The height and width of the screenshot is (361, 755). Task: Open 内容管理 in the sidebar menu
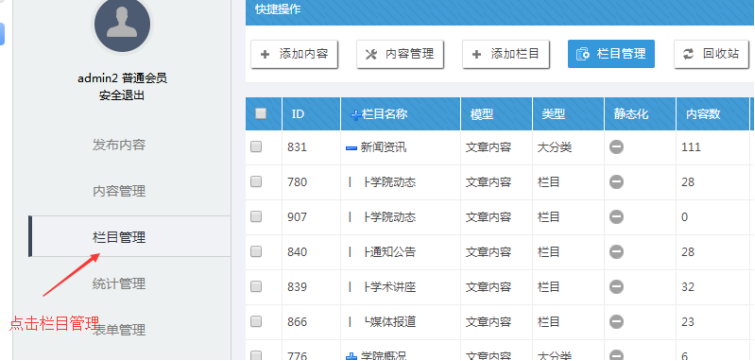[119, 191]
